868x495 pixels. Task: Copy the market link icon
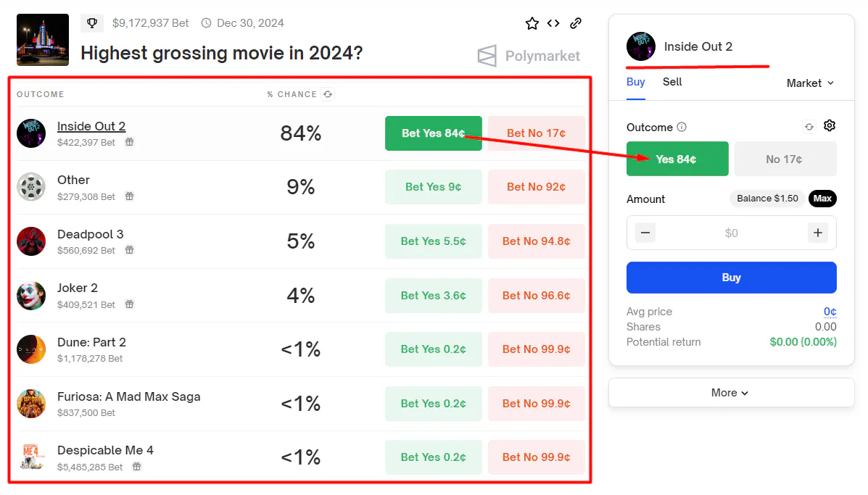click(575, 22)
